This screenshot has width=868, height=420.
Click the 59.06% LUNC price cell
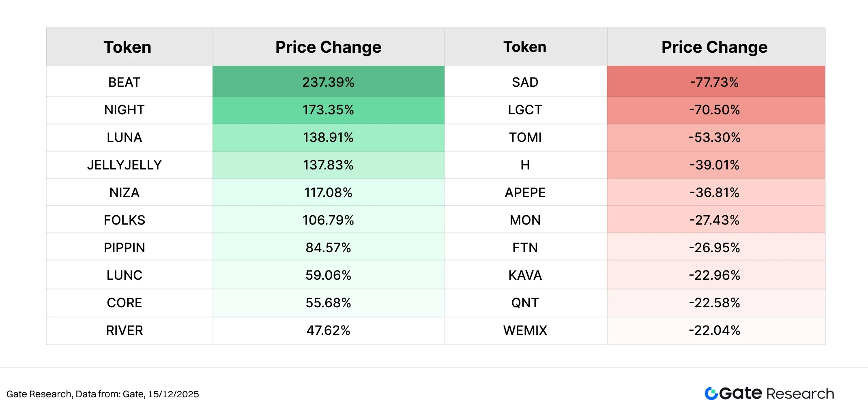[328, 275]
